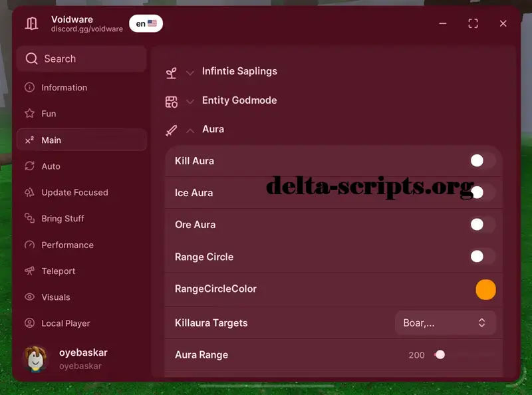Switch to the Fun tab
The height and width of the screenshot is (395, 532).
pyautogui.click(x=81, y=114)
